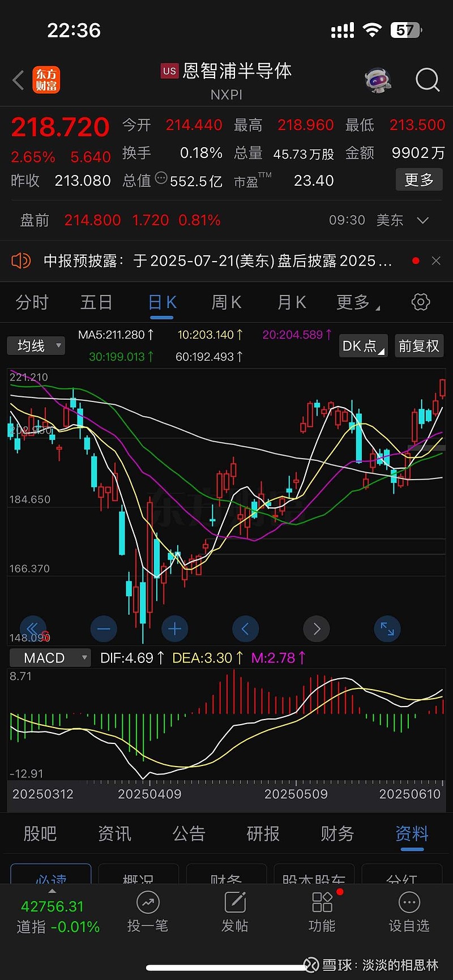Open the 研报 tab
Screen dimensions: 453x980
263,833
